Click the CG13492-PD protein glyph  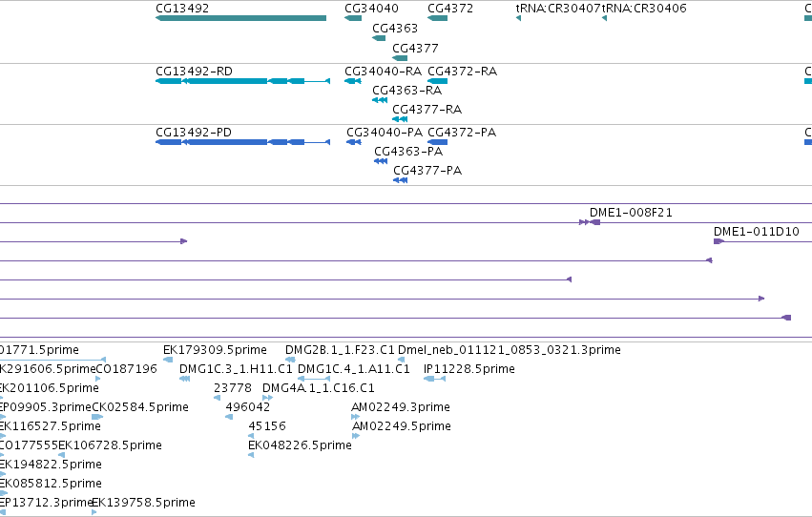coord(243,142)
